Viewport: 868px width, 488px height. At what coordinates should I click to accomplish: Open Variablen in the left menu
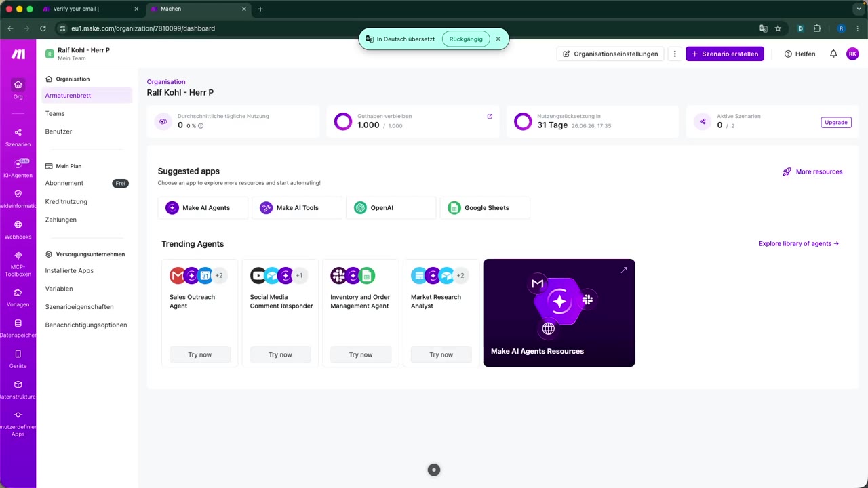tap(59, 289)
